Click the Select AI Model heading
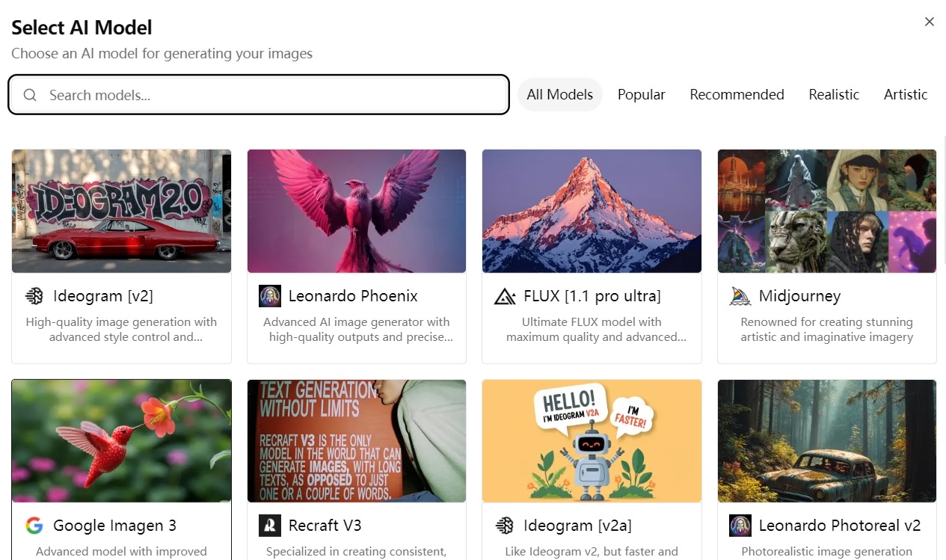This screenshot has height=560, width=946. 82,28
